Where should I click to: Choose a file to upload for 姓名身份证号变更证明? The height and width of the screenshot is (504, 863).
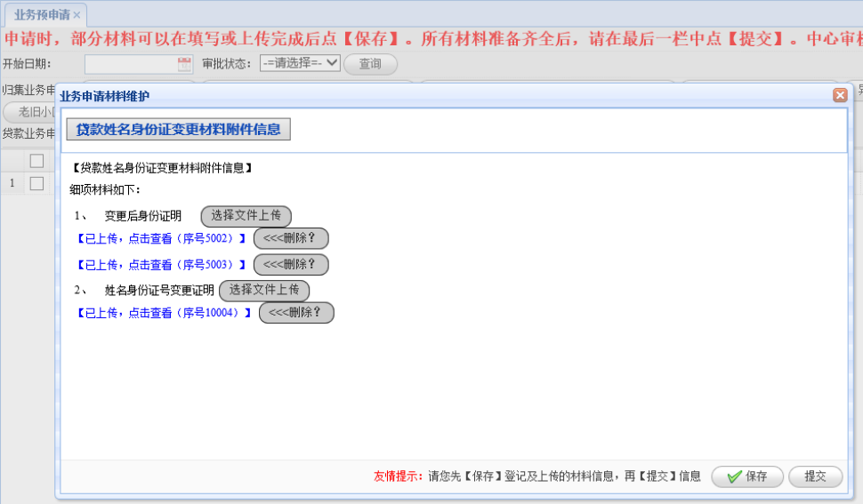263,290
